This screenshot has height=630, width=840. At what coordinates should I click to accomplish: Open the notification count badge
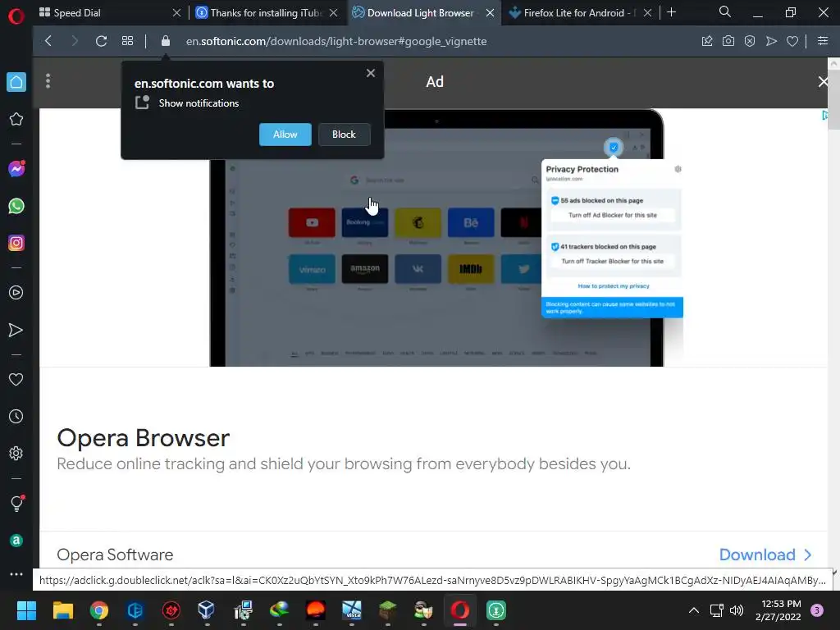tap(817, 610)
